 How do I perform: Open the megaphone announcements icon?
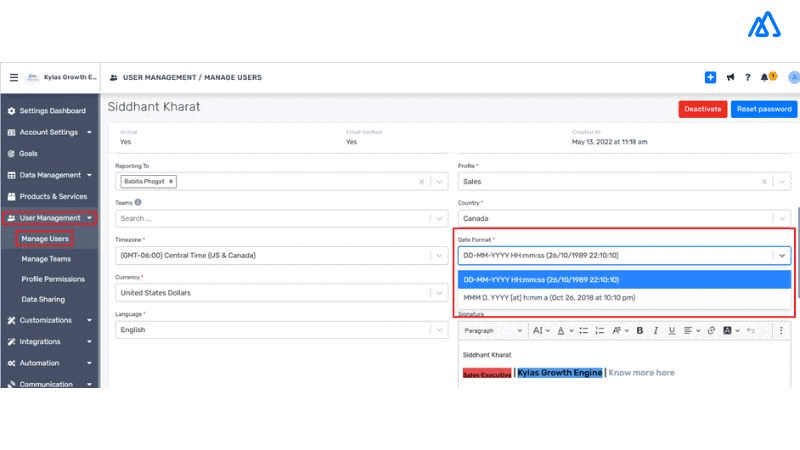click(x=730, y=77)
